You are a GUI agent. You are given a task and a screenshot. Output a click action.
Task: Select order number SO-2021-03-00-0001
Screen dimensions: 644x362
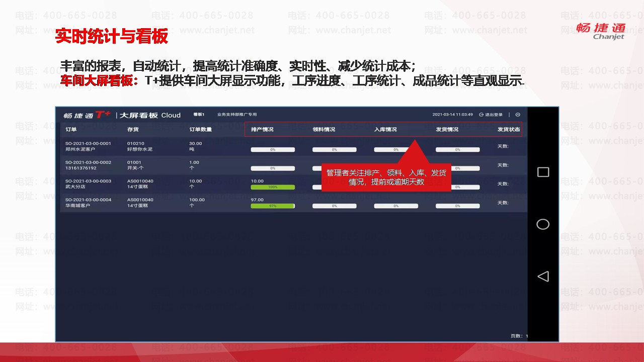88,144
